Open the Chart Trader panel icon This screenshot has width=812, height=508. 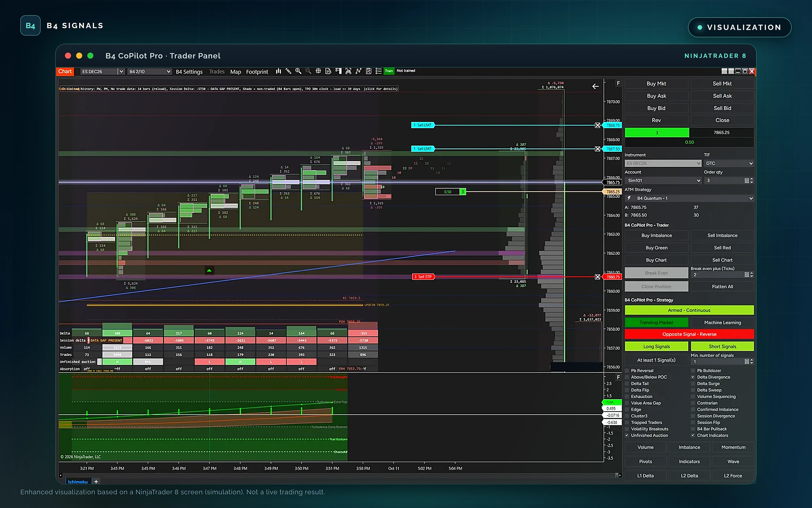pyautogui.click(x=338, y=71)
